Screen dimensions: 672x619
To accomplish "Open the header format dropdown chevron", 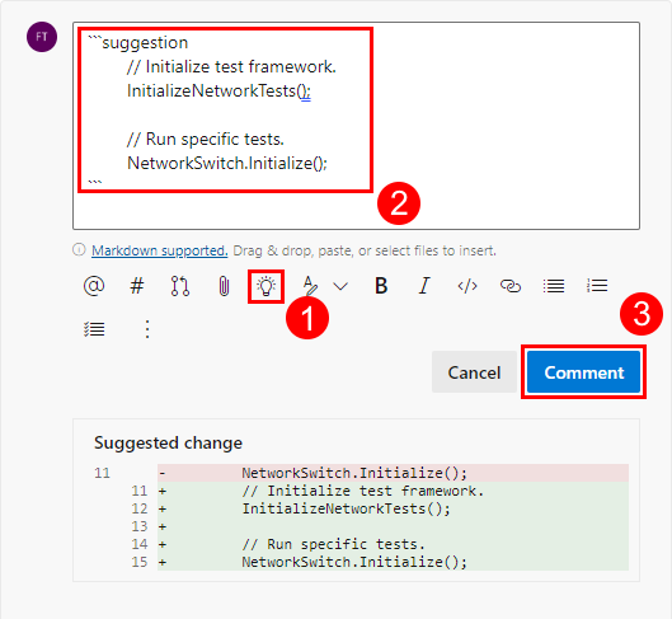I will [340, 286].
